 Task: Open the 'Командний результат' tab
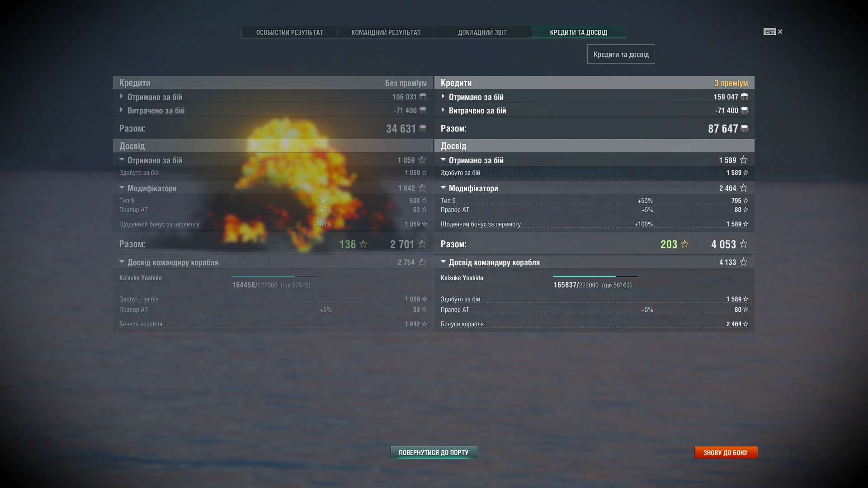(x=386, y=33)
